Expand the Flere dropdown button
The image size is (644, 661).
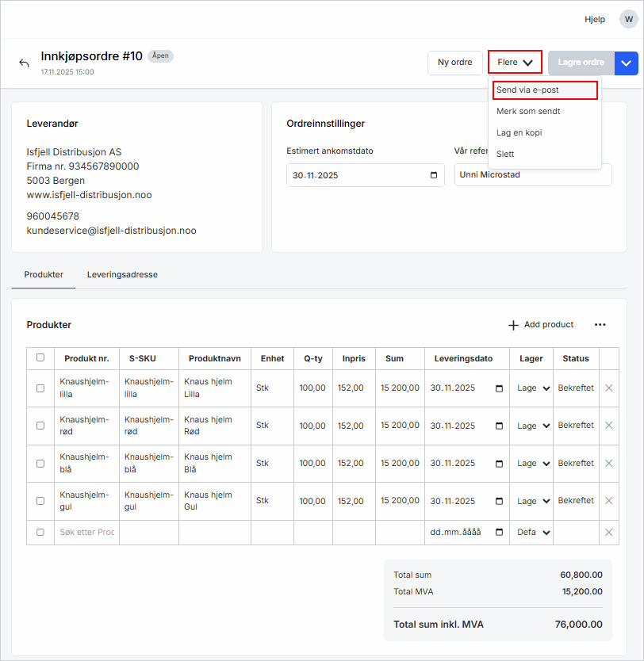point(515,63)
